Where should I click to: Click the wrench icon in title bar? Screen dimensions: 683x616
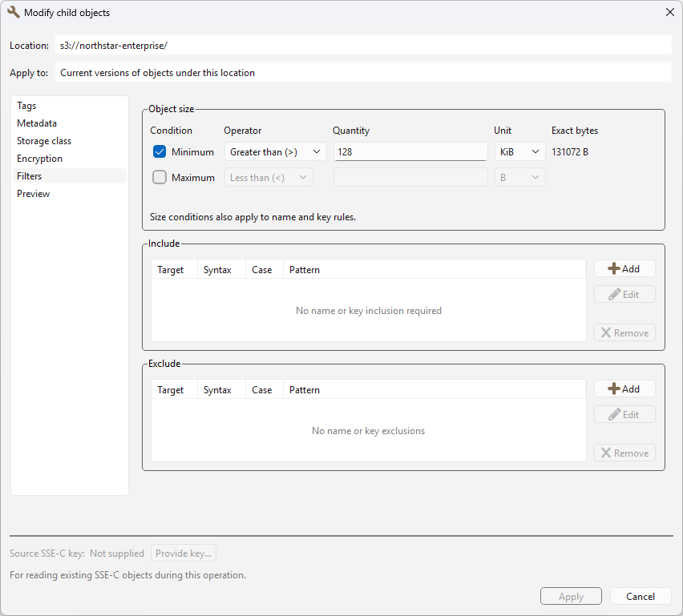tap(14, 12)
